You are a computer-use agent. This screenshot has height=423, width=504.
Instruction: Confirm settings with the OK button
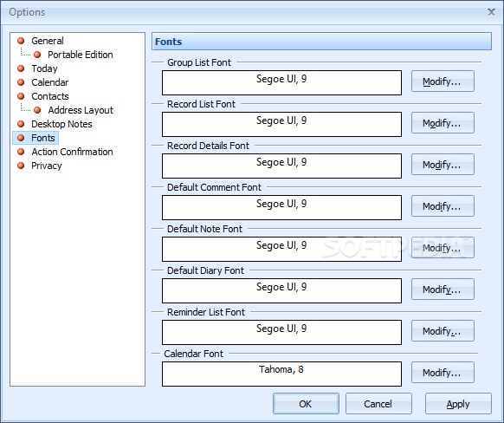click(306, 404)
